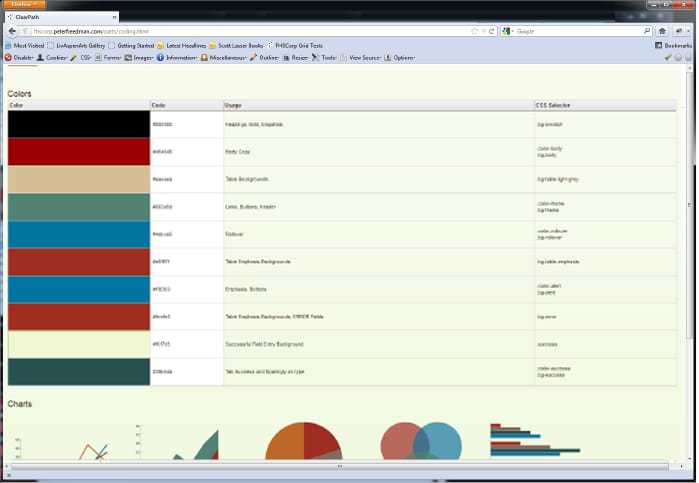
Task: Open the FHSCorp Grid Tests bookmark
Action: coord(295,45)
